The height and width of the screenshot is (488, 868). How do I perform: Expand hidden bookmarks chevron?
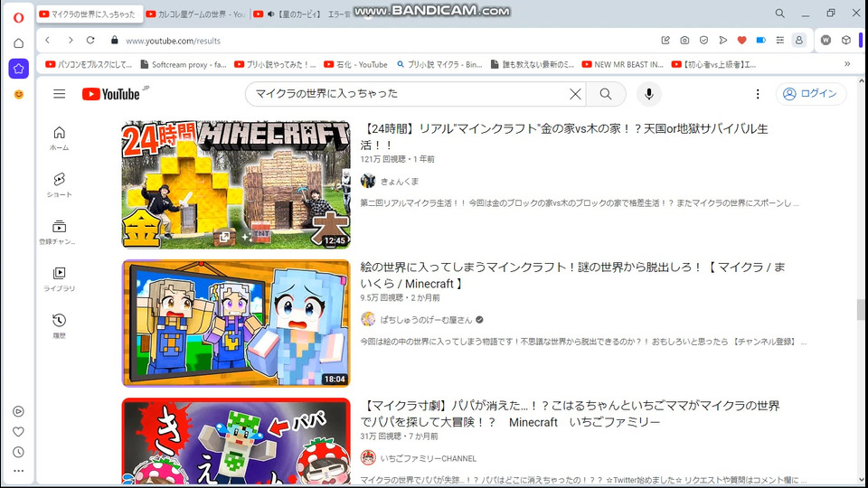pyautogui.click(x=847, y=64)
